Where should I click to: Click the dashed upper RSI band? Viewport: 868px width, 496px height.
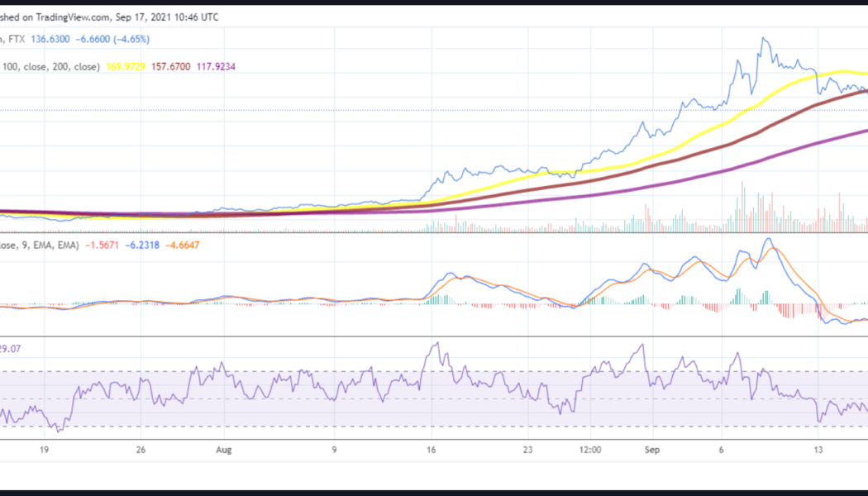point(248,370)
